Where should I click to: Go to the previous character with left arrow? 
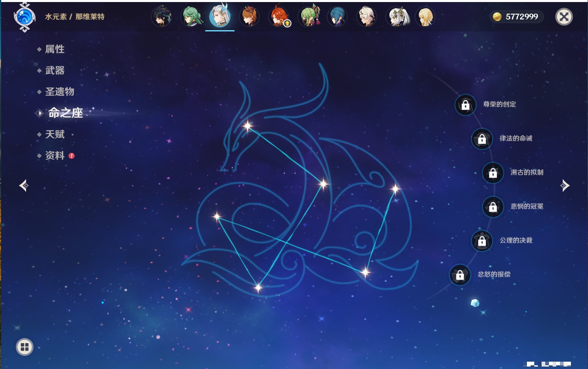[x=24, y=186]
